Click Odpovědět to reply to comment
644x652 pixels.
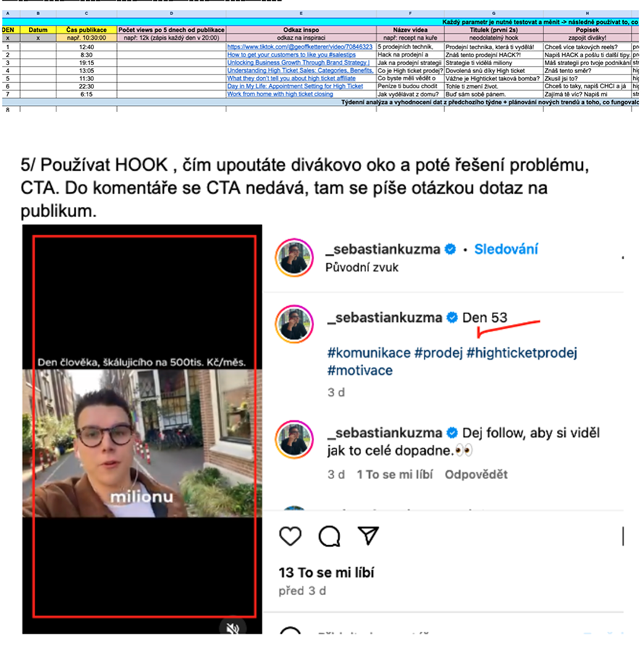click(476, 475)
